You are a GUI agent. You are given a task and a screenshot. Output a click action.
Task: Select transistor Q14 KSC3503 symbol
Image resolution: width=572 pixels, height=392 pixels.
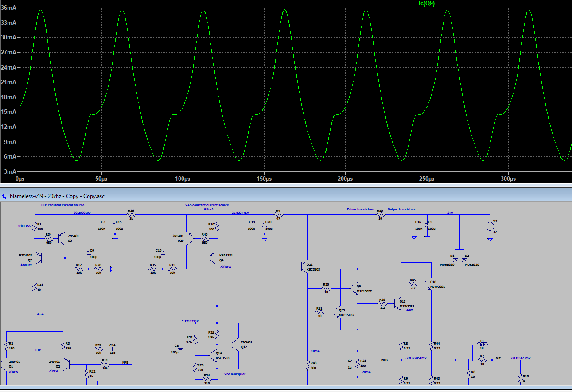click(x=214, y=355)
